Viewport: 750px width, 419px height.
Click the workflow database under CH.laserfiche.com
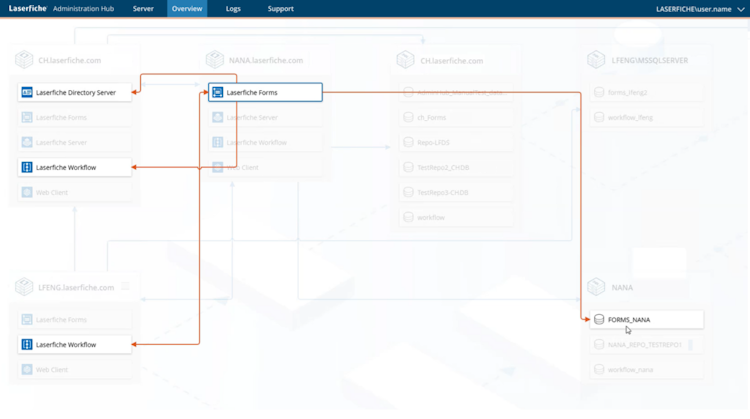click(456, 217)
